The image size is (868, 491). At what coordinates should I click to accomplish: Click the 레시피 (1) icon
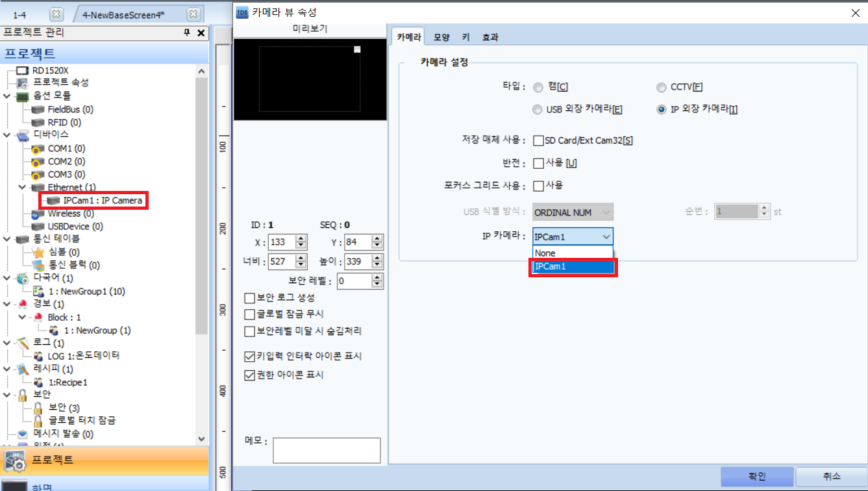coord(23,369)
